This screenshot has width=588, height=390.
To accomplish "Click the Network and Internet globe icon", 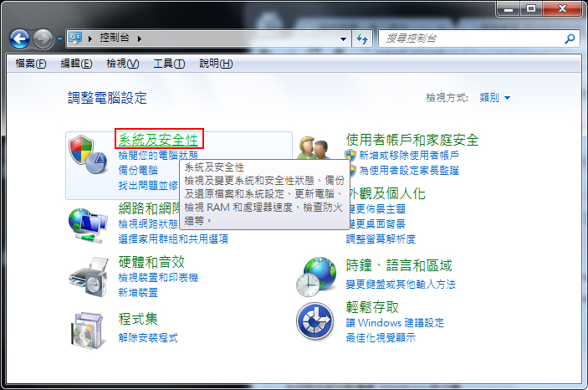I will pyautogui.click(x=88, y=226).
